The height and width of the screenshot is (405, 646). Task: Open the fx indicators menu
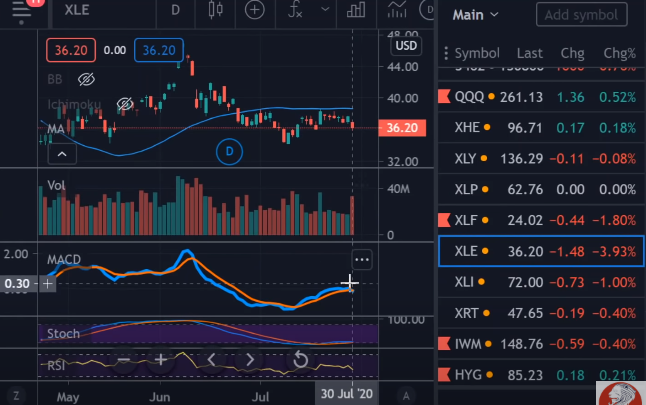tap(295, 10)
